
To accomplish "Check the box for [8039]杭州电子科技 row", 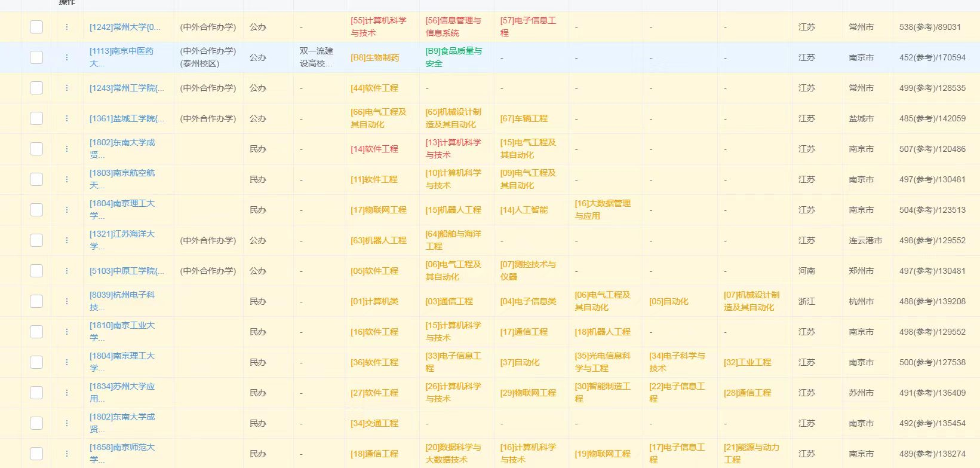I will click(36, 301).
